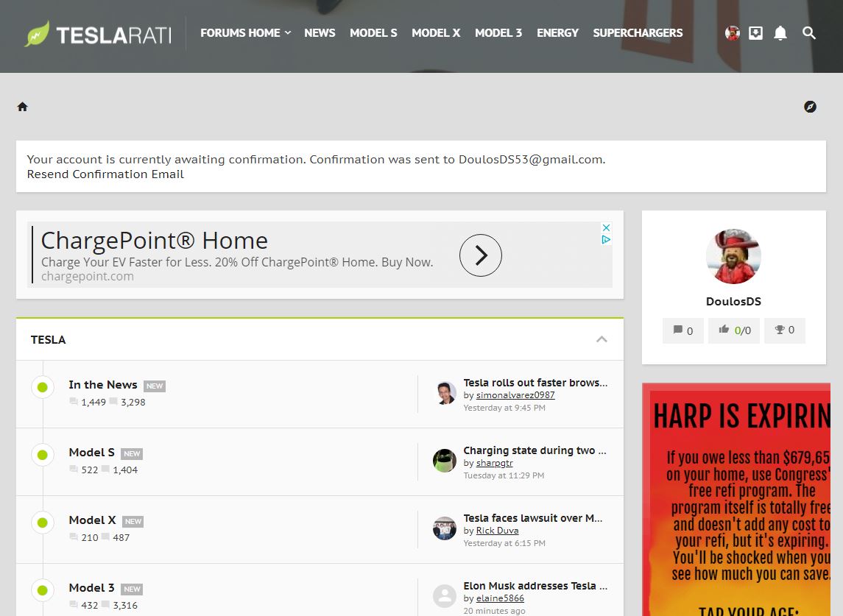Open DoulosDS large profile avatar
843x616 pixels.
pyautogui.click(x=733, y=256)
